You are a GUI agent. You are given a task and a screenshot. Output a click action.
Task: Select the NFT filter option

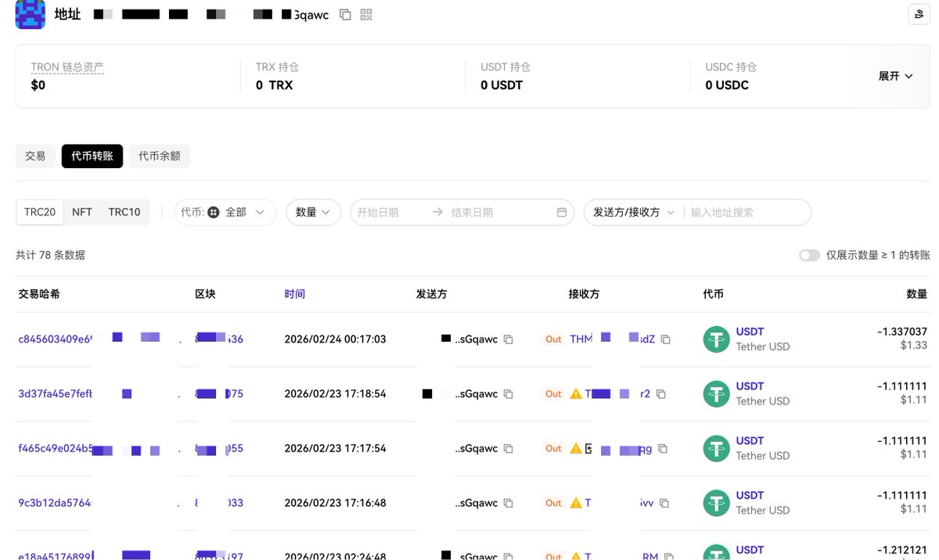click(x=82, y=212)
